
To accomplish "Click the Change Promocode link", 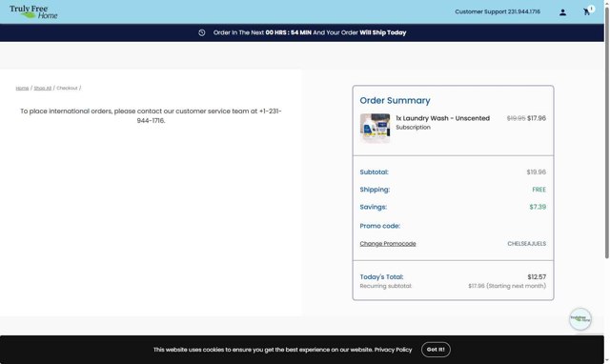I will [x=388, y=243].
